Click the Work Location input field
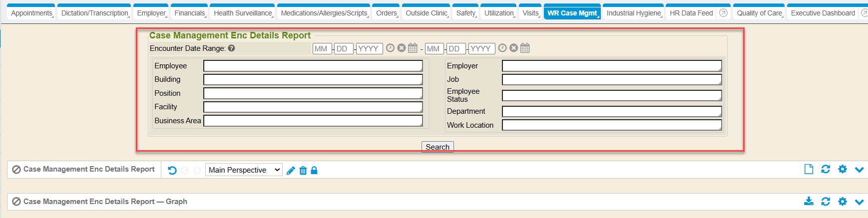This screenshot has height=218, width=868. click(x=611, y=125)
